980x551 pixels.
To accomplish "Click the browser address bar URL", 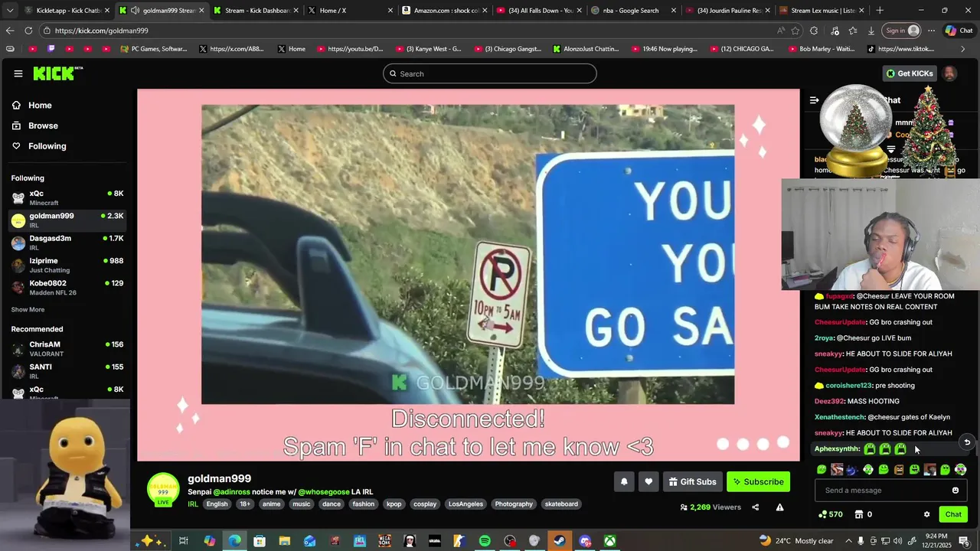I will pos(102,31).
